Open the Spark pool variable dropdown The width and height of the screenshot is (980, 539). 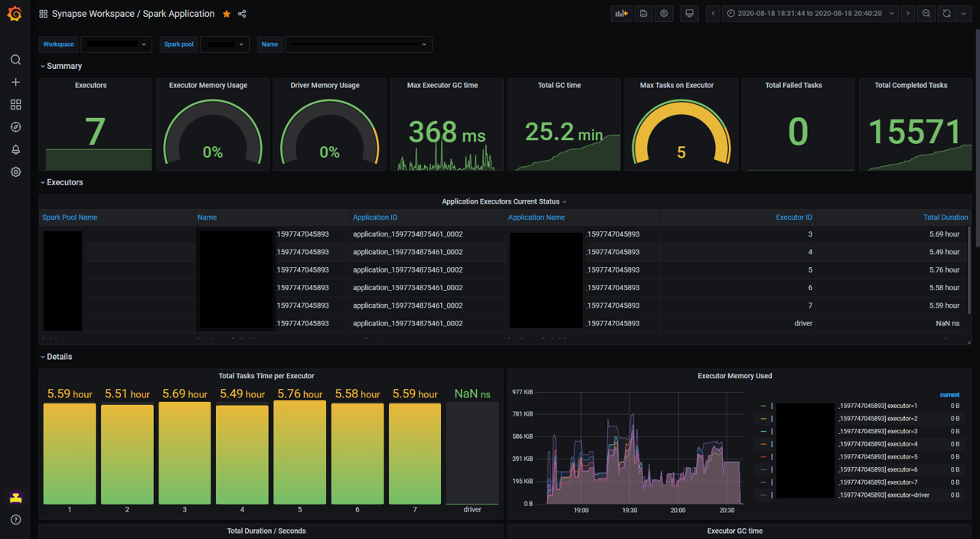click(x=224, y=44)
